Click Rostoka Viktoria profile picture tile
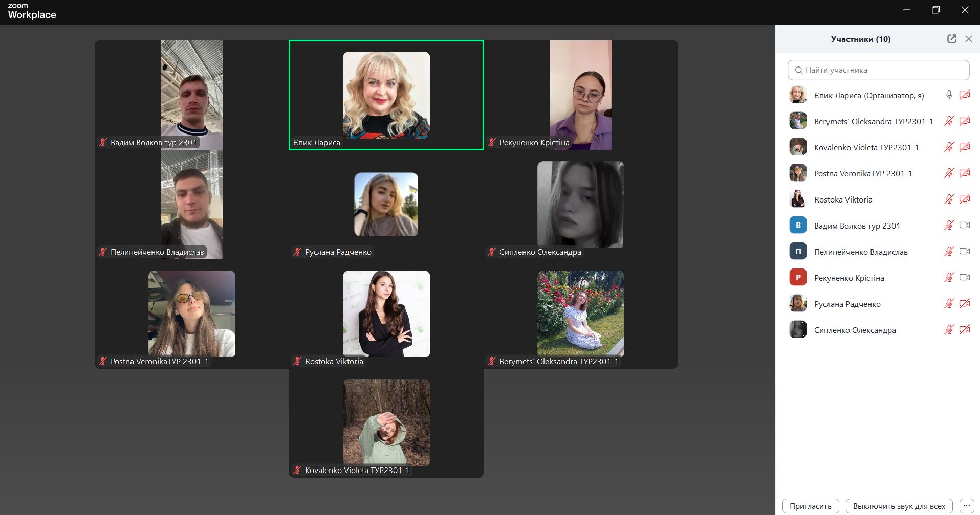 tap(386, 314)
